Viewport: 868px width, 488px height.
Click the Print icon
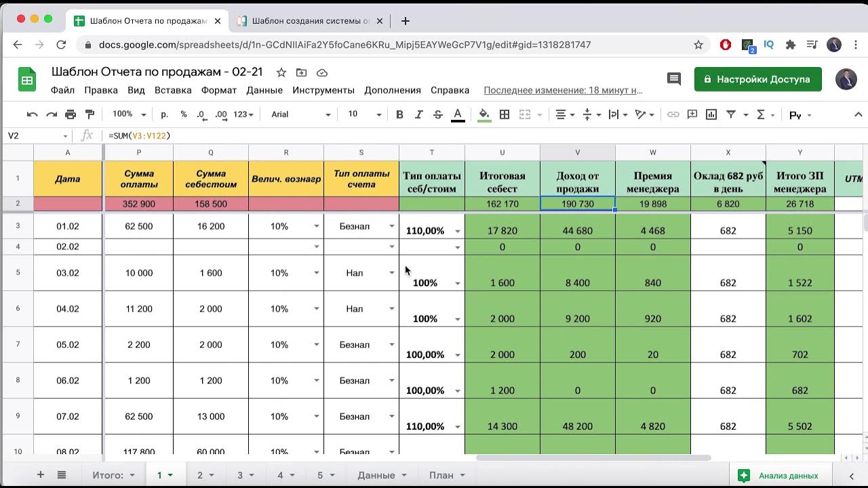click(71, 115)
